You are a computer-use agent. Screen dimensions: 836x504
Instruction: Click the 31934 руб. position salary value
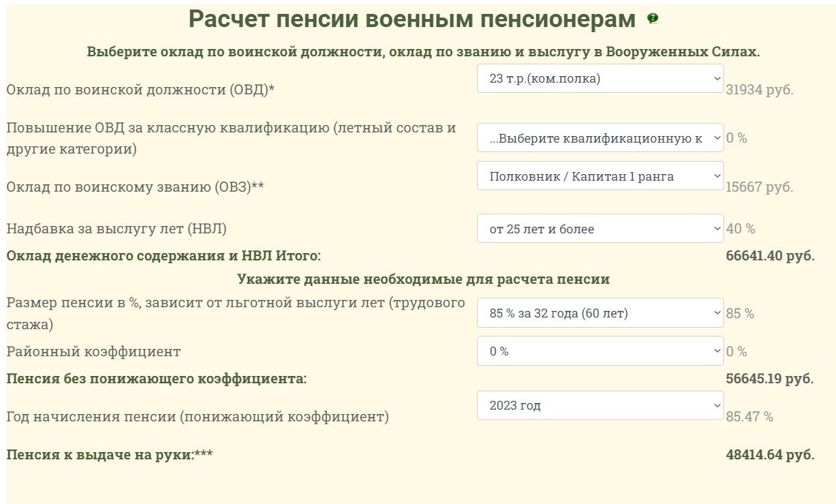click(x=759, y=90)
